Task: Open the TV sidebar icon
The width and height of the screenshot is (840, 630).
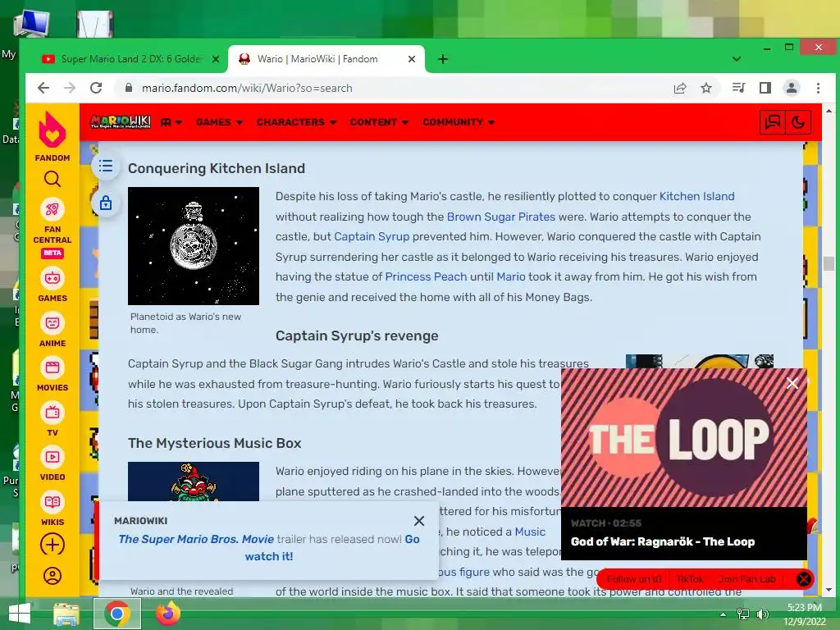Action: (x=52, y=413)
